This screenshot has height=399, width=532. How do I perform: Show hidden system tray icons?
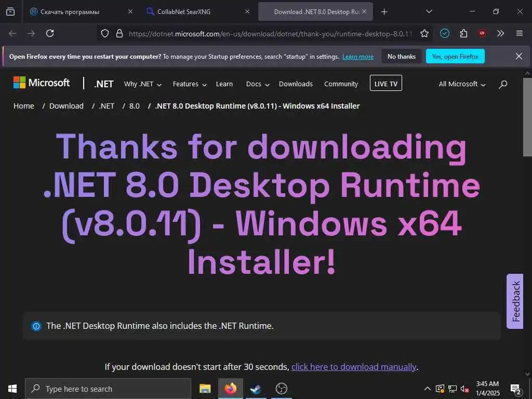[428, 389]
